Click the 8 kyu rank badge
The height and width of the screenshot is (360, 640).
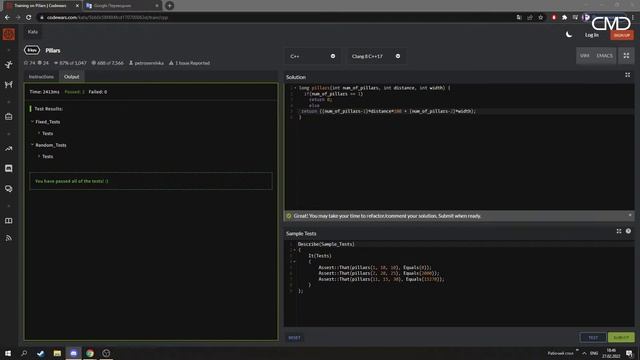[x=32, y=50]
